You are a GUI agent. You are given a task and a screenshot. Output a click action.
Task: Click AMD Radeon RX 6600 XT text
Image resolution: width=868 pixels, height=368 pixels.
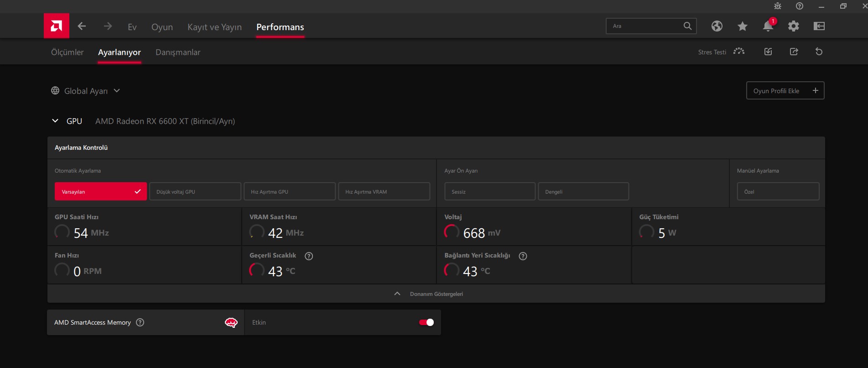coord(165,121)
